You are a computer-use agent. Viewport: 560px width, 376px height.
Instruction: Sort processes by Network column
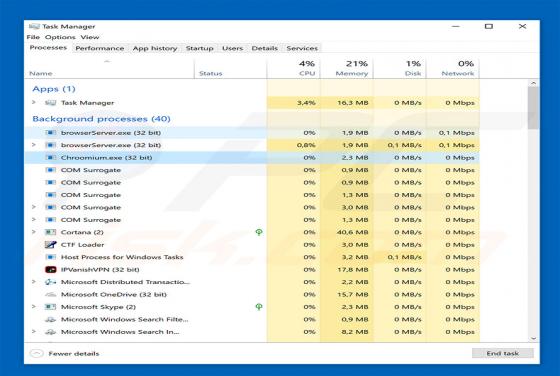click(452, 69)
